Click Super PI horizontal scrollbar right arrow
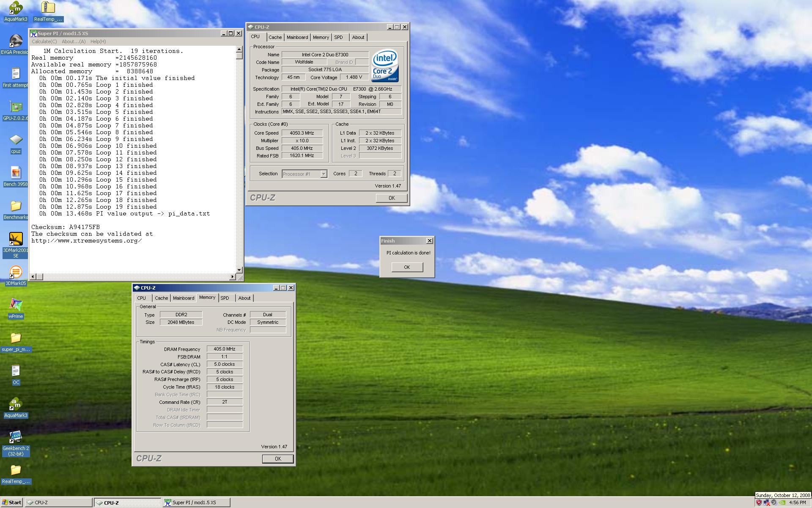The height and width of the screenshot is (508, 812). tap(233, 277)
